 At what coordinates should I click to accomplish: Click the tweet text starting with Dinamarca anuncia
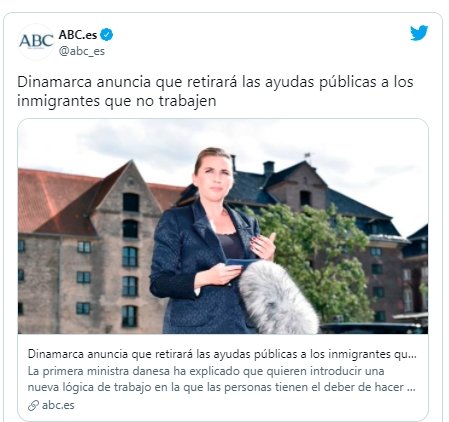[215, 91]
